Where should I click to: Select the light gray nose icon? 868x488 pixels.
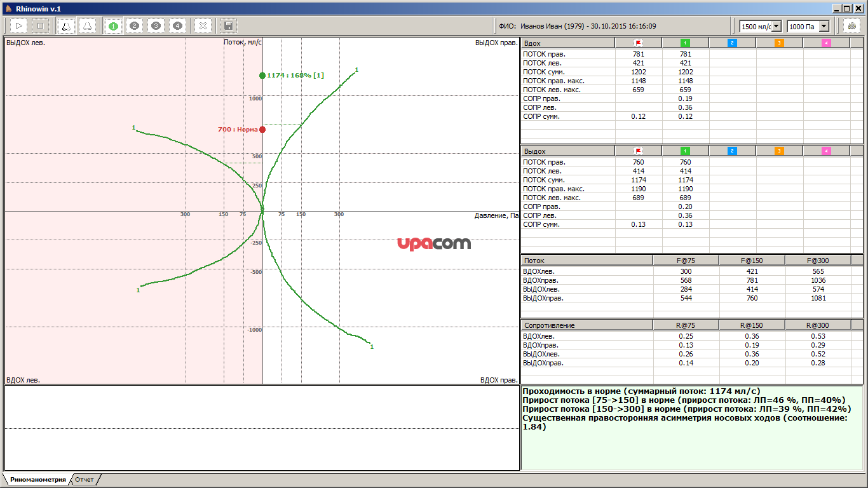click(87, 26)
